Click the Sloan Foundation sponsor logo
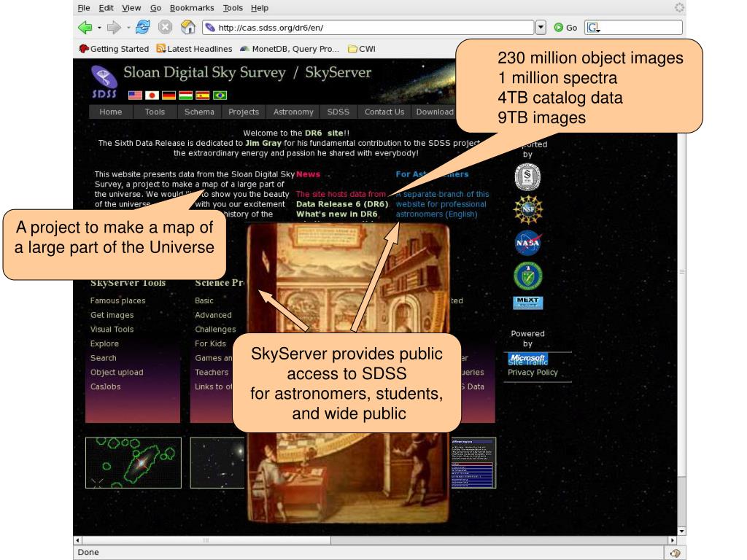Image resolution: width=747 pixels, height=560 pixels. point(527,176)
